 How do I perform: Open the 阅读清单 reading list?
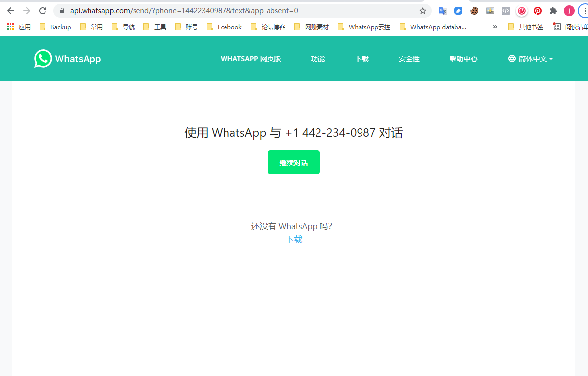pyautogui.click(x=571, y=27)
